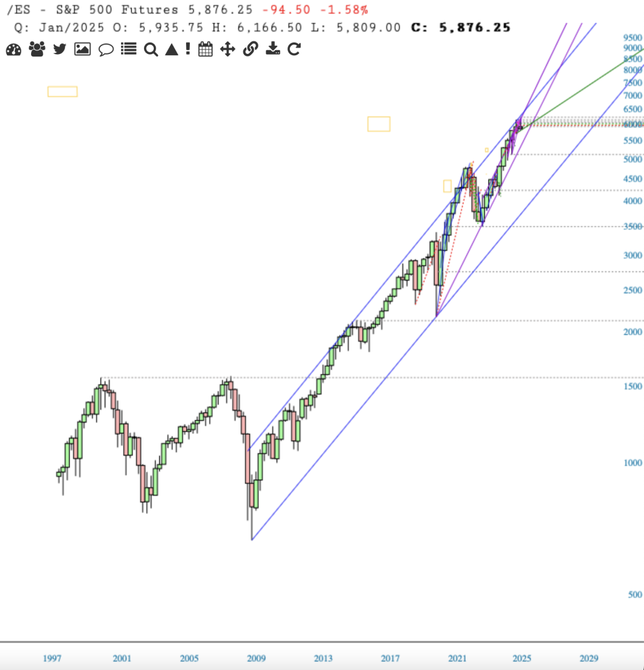Viewport: 644px width, 670px height.
Task: Open the dashboard gauge icon
Action: pos(14,50)
